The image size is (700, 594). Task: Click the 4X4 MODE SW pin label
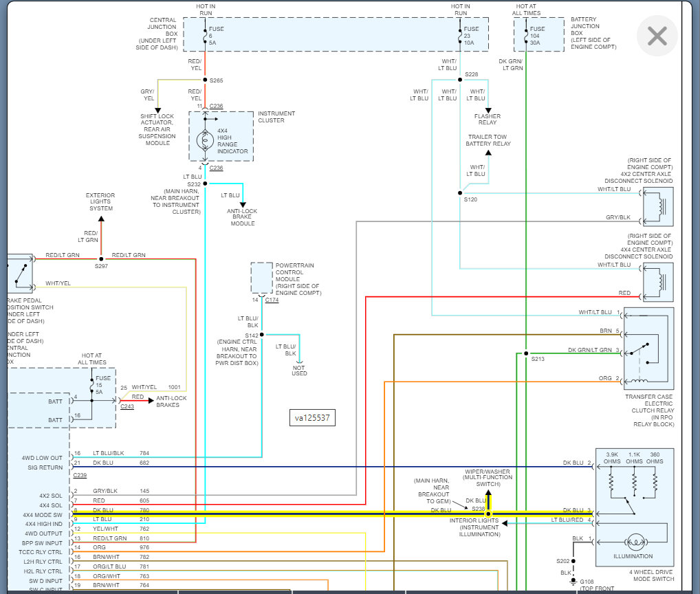(x=43, y=514)
